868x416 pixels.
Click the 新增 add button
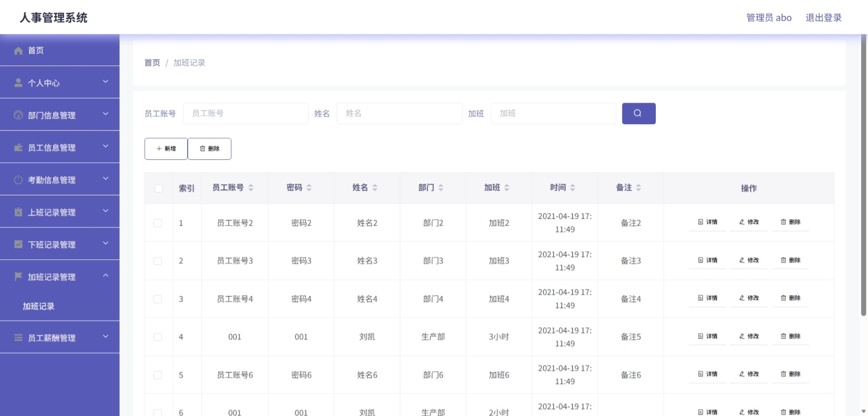pyautogui.click(x=166, y=148)
